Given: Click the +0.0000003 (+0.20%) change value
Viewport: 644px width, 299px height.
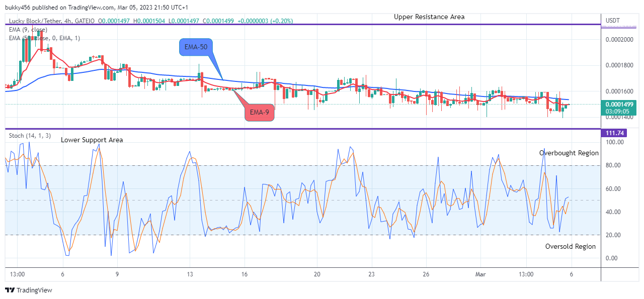Looking at the screenshot, I should pos(266,21).
